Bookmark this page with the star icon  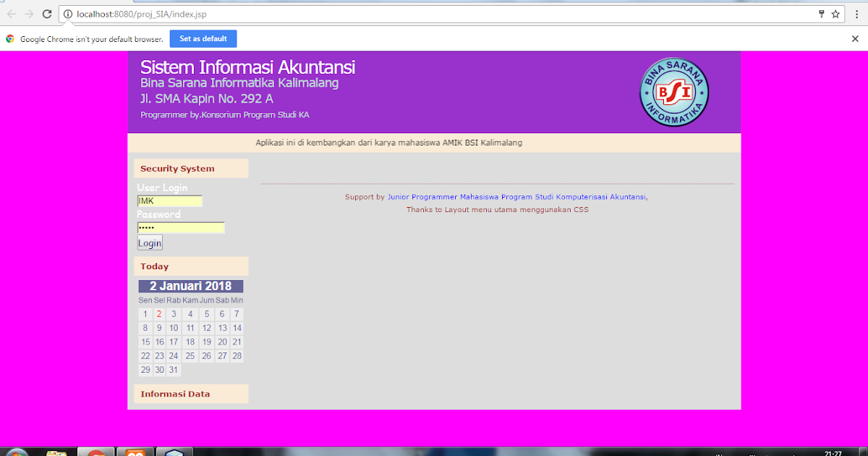(835, 14)
